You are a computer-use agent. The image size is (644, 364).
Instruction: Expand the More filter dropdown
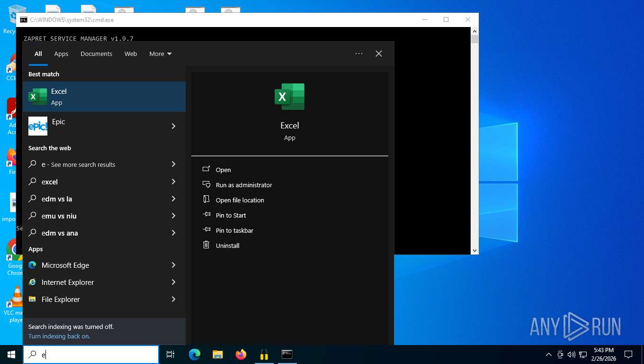tap(161, 54)
